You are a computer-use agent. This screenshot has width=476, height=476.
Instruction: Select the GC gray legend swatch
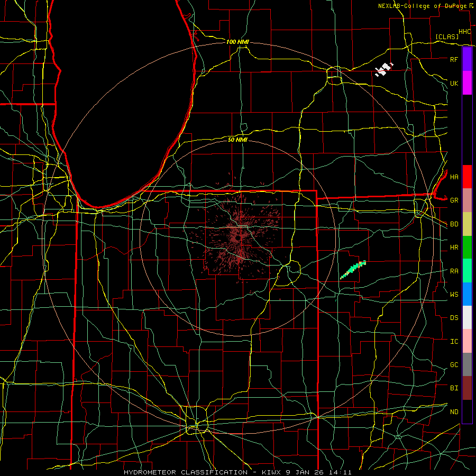[x=467, y=364]
